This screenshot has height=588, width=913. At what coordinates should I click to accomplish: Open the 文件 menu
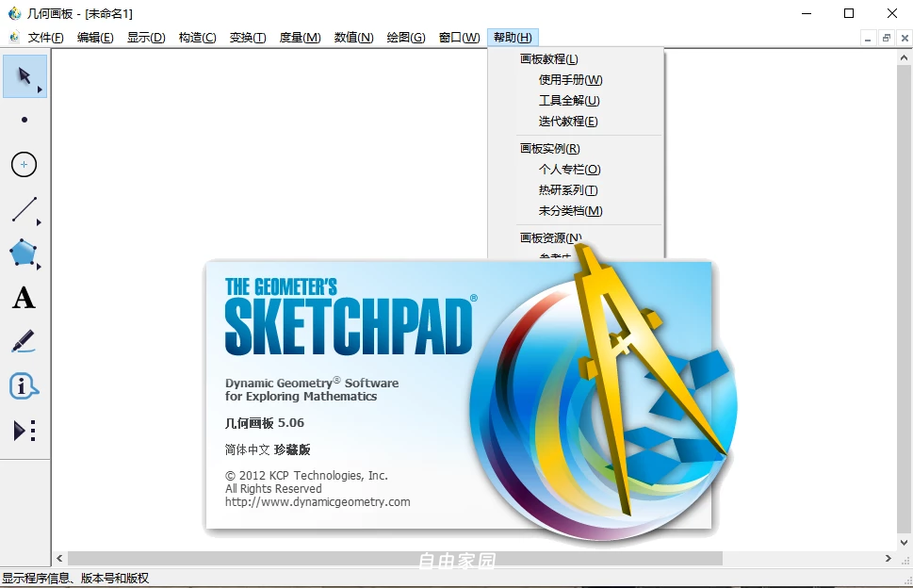point(43,37)
